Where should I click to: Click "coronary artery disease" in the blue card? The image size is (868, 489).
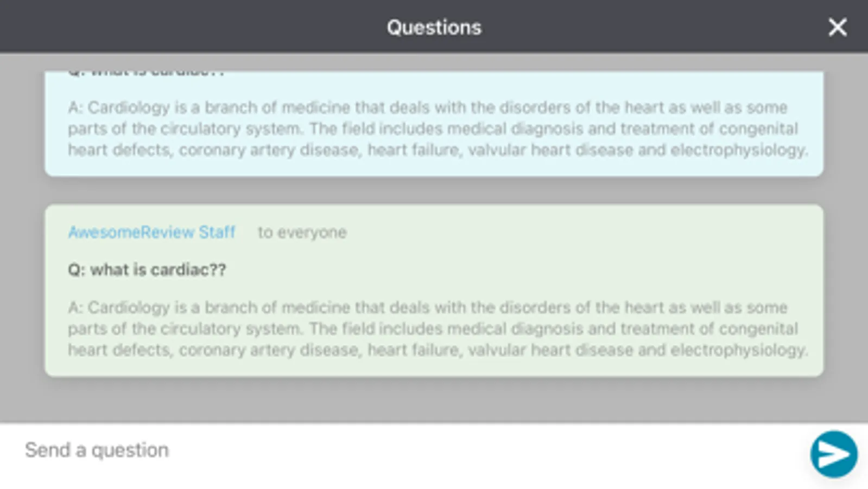[269, 150]
